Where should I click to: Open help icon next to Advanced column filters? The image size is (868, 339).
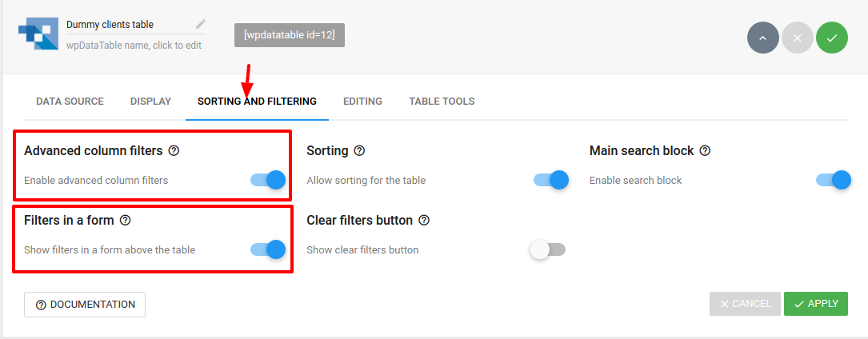(174, 150)
